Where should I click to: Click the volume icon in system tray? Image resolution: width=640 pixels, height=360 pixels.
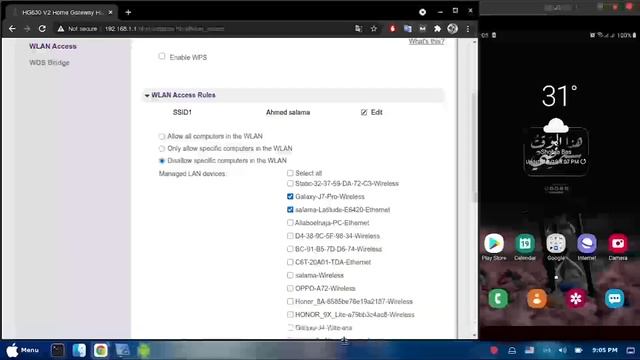tap(562, 350)
